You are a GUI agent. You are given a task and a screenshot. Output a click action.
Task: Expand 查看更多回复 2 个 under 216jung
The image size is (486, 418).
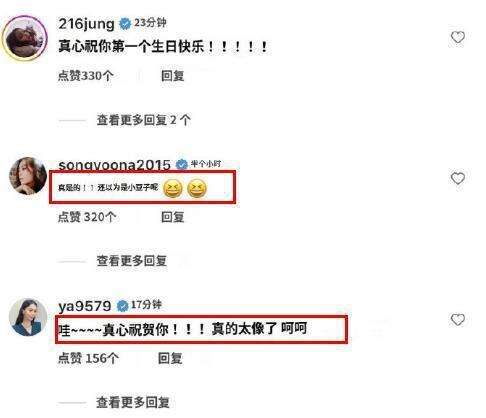(144, 120)
